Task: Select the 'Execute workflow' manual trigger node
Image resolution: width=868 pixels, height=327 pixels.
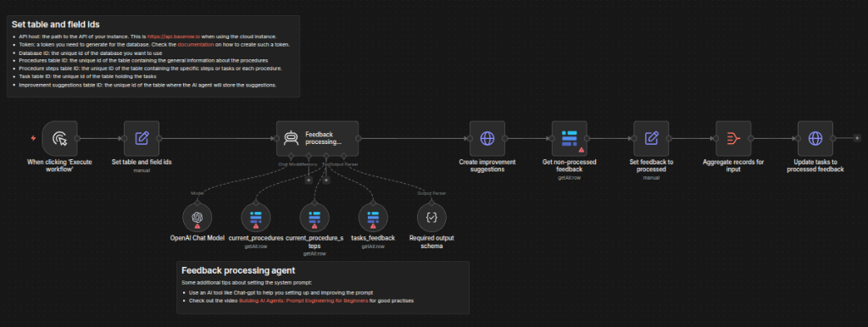Action: coord(60,138)
